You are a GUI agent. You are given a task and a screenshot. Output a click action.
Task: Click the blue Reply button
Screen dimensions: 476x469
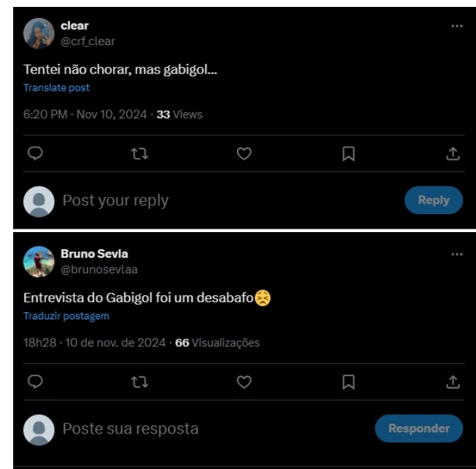pyautogui.click(x=433, y=200)
